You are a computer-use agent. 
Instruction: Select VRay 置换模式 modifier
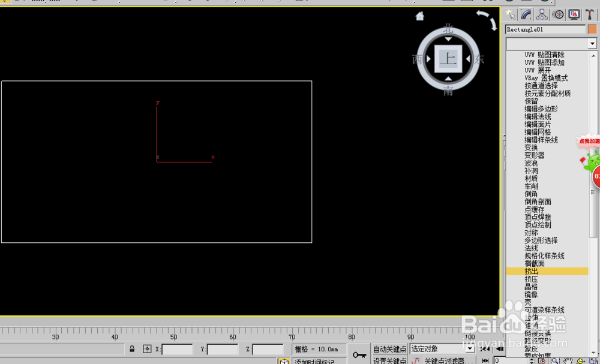pyautogui.click(x=547, y=78)
